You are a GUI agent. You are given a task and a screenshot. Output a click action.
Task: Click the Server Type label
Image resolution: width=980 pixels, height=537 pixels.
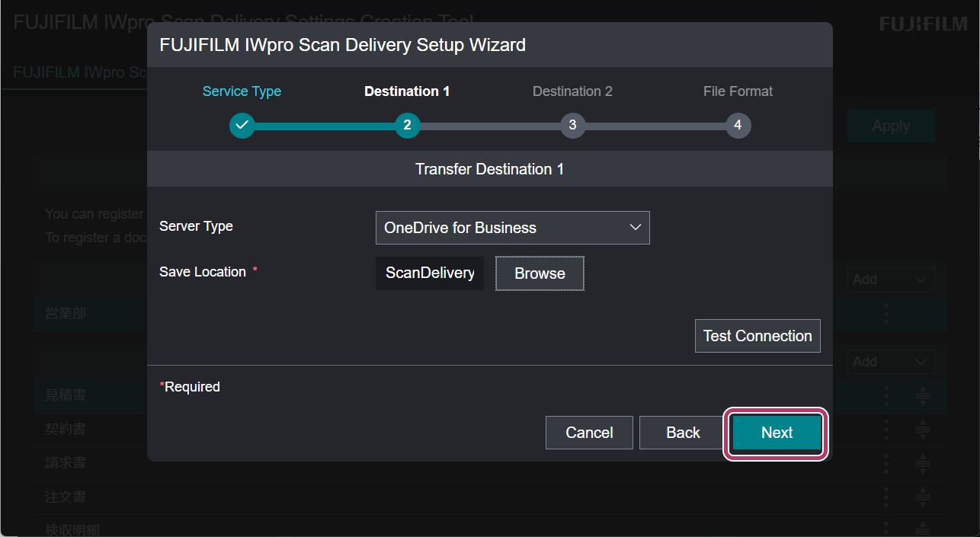[196, 226]
